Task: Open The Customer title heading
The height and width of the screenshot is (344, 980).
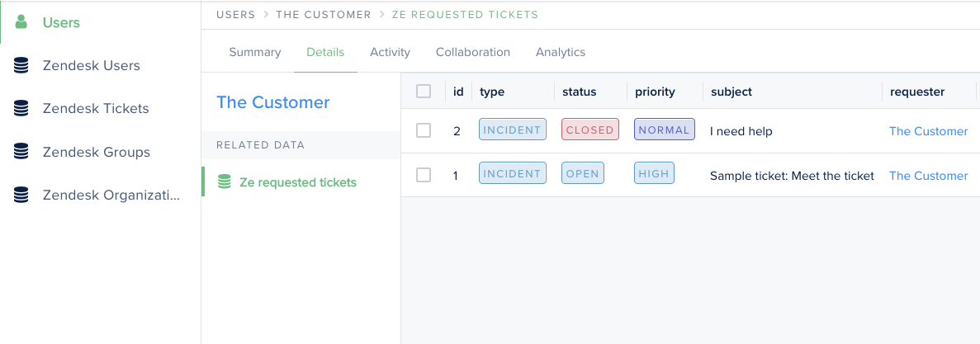Action: 273,102
